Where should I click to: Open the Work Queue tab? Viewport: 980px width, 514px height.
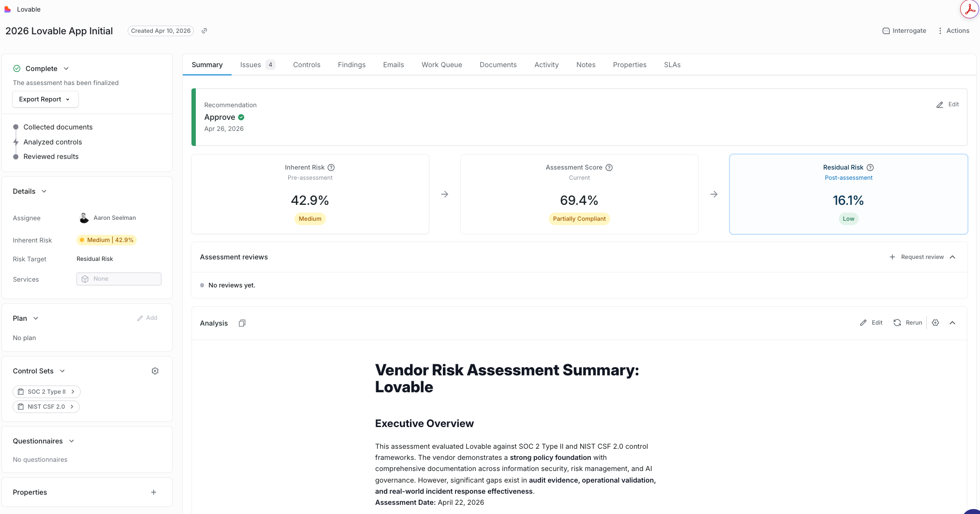442,65
